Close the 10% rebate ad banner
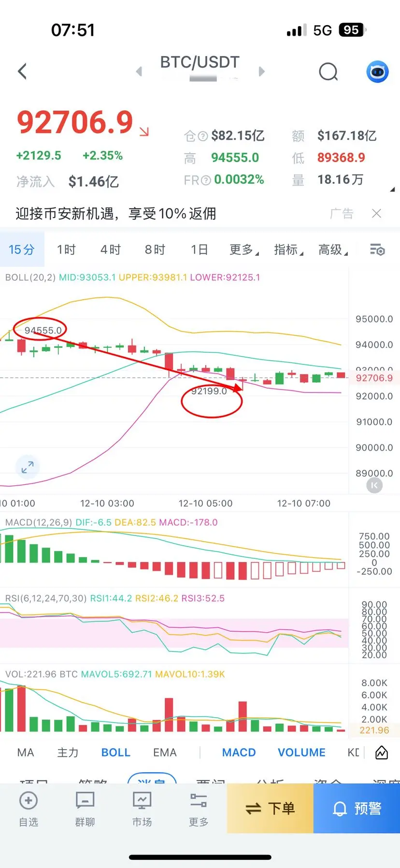Viewport: 400px width, 868px height. 377,213
